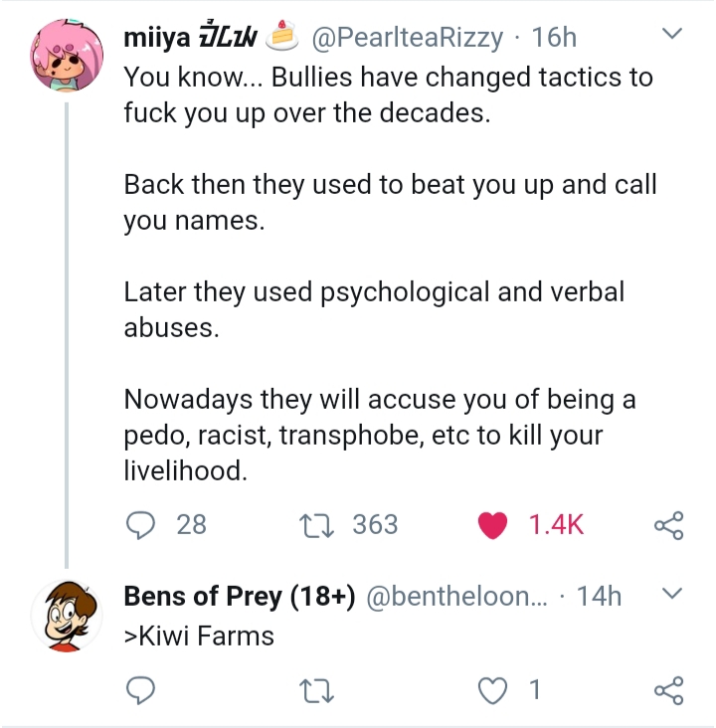Screen dimensions: 716x728
Task: Open the '>Kiwi Farms' reply text
Action: coord(199,636)
